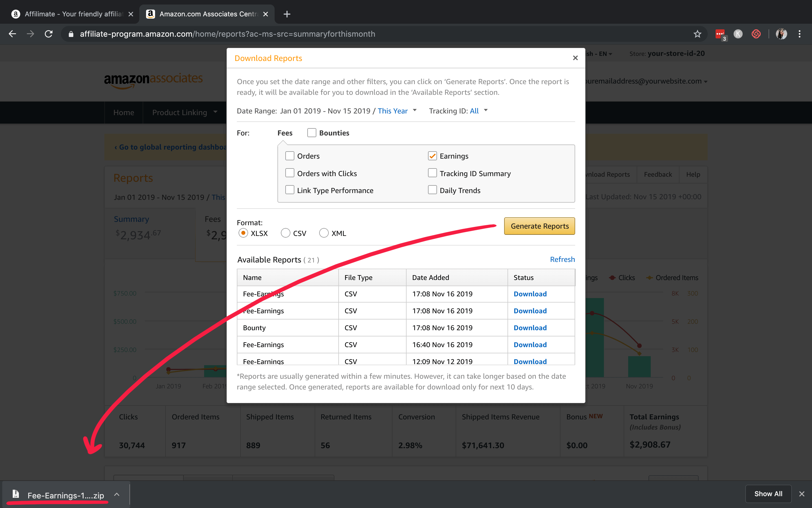Open the gray K extension icon
The height and width of the screenshot is (508, 812).
point(738,34)
